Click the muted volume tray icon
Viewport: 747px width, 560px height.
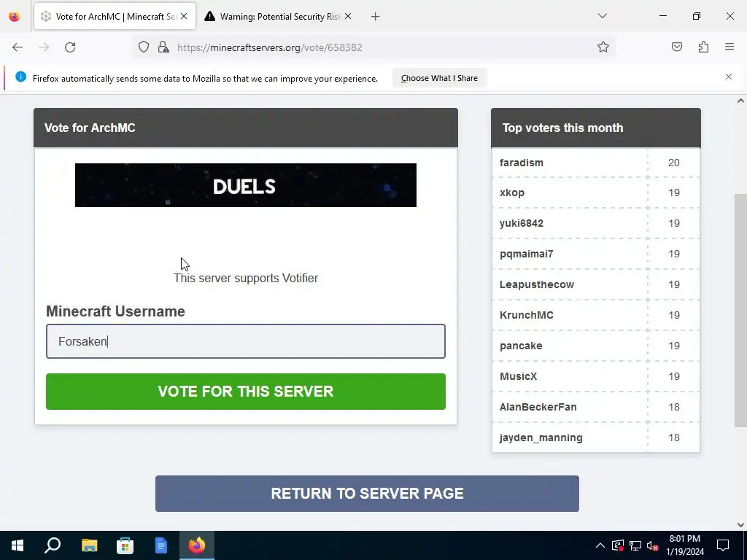coord(652,545)
